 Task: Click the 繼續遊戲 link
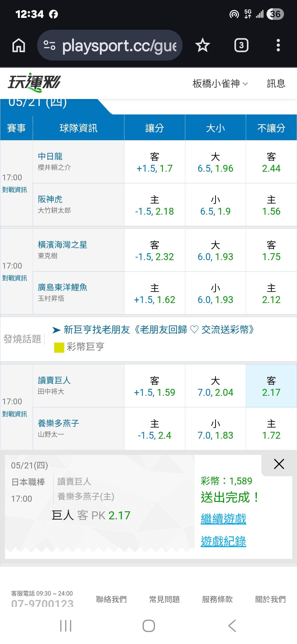223,519
